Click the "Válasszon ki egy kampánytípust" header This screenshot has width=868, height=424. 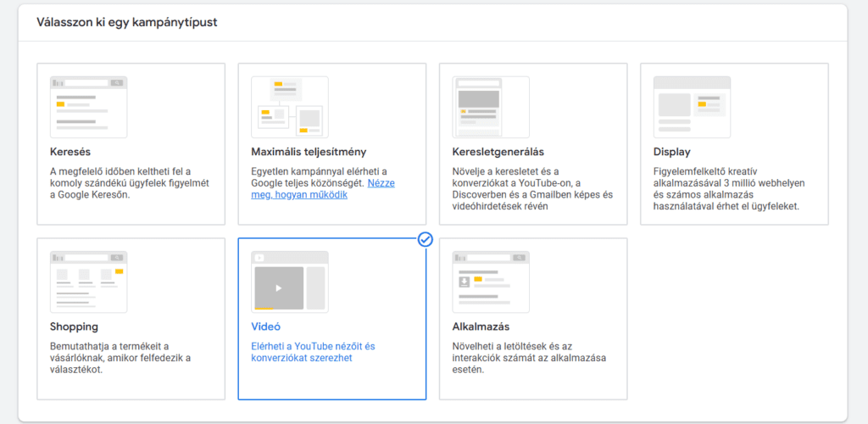(x=126, y=22)
